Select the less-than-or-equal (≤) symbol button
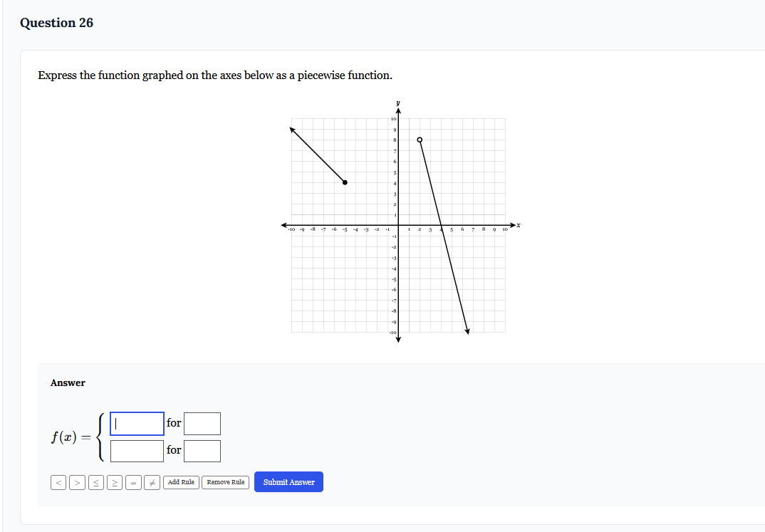The width and height of the screenshot is (765, 532). [x=95, y=482]
